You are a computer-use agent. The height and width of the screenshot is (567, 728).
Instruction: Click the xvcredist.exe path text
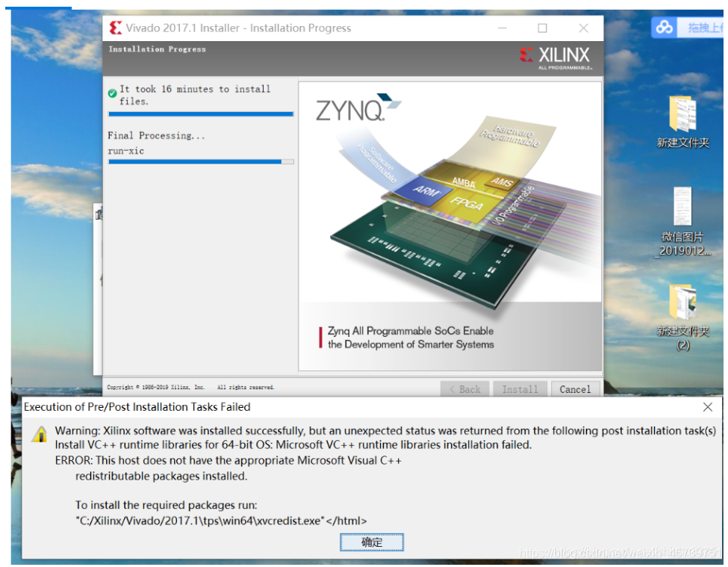221,521
